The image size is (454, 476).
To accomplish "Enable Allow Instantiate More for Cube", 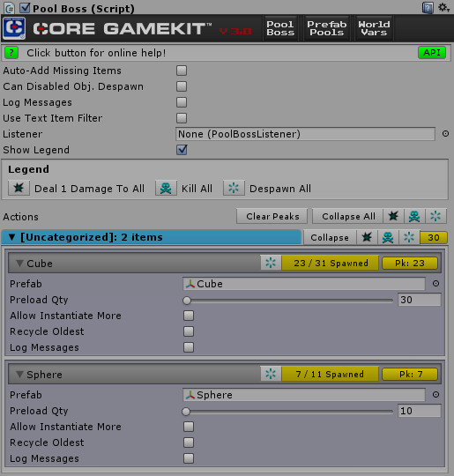I will 189,316.
